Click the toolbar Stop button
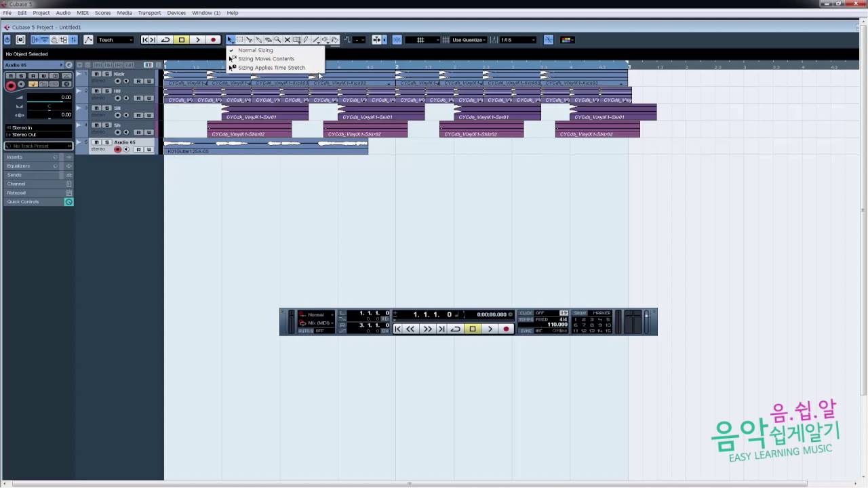Viewport: 868px width, 488px height. pyautogui.click(x=181, y=40)
